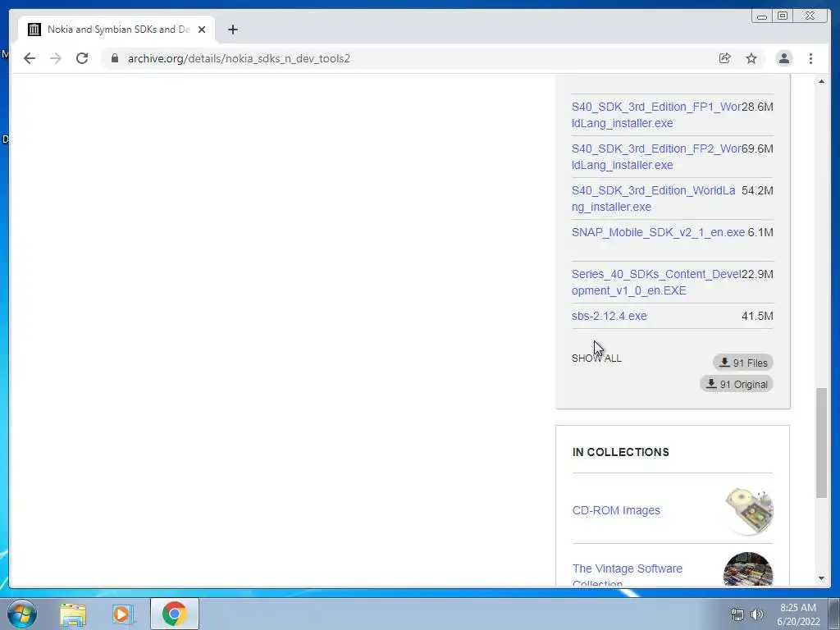840x630 pixels.
Task: Download S40_SDK_3rd_Edition_WorldLang_installer.exe
Action: click(654, 199)
